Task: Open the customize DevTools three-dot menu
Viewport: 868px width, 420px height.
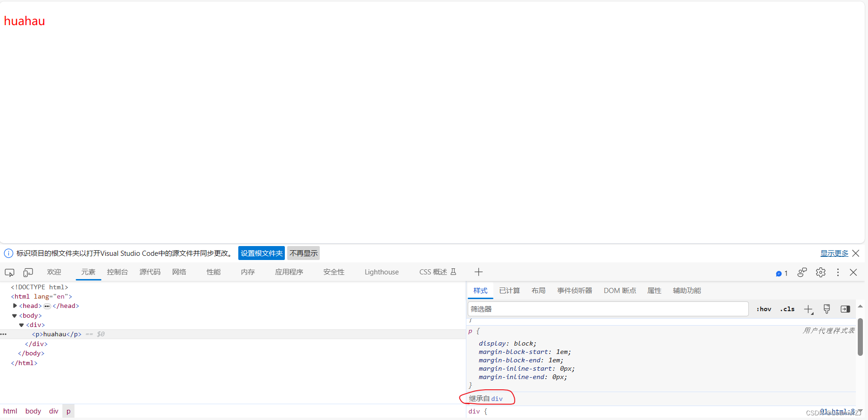Action: click(x=838, y=273)
